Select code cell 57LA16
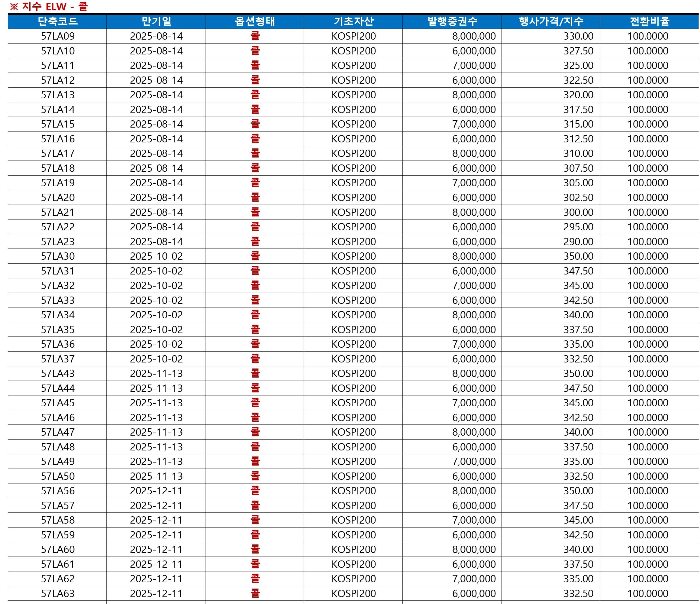Viewport: 700px width, 604px height. tap(58, 139)
